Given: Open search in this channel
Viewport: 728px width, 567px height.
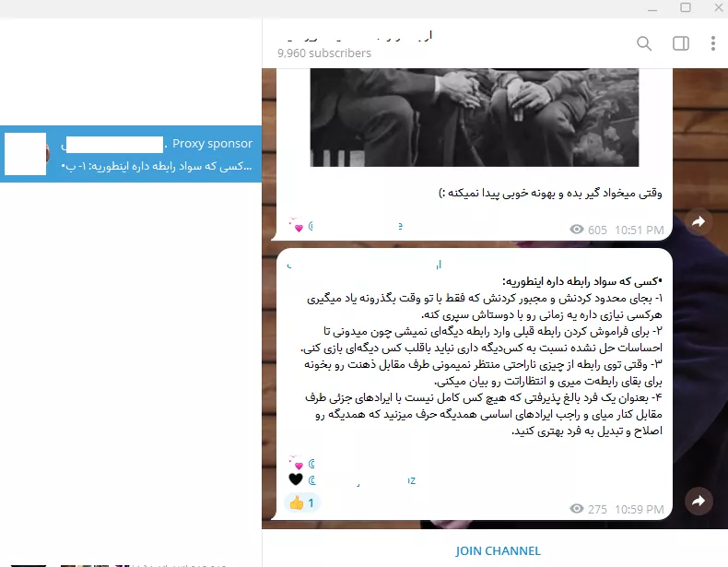Looking at the screenshot, I should [644, 43].
